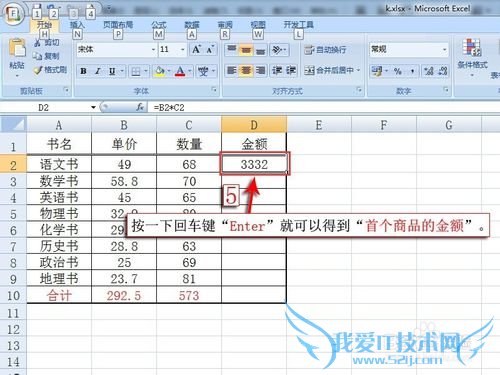
Task: Switch to the 开始 Home tab
Action: tap(44, 25)
